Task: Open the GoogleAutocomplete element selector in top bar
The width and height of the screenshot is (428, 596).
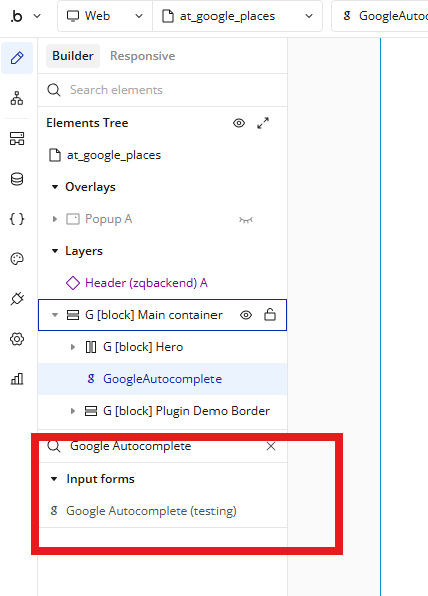Action: coord(380,16)
